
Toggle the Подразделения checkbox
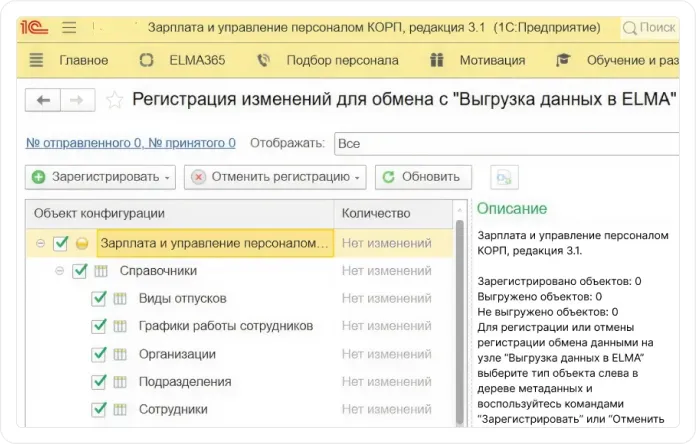point(99,381)
